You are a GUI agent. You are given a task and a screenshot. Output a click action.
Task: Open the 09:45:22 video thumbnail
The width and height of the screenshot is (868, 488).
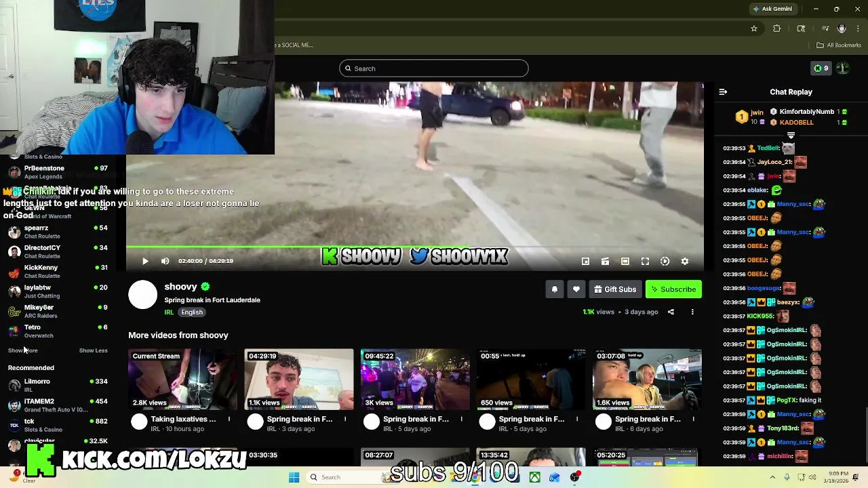415,380
